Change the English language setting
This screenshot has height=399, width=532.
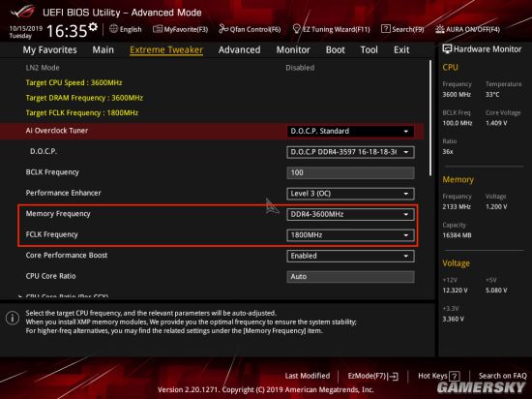131,29
